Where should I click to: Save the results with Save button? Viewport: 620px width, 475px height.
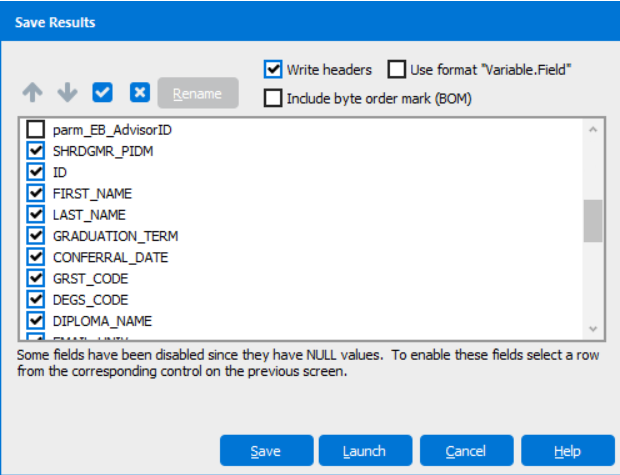coord(267,450)
